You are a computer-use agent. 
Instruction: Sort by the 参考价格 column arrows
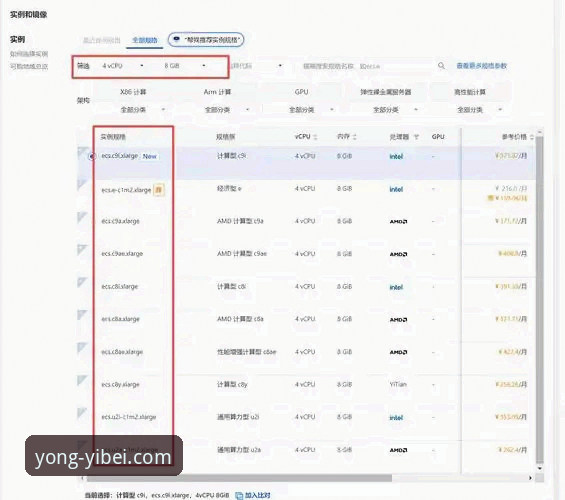coord(532,137)
